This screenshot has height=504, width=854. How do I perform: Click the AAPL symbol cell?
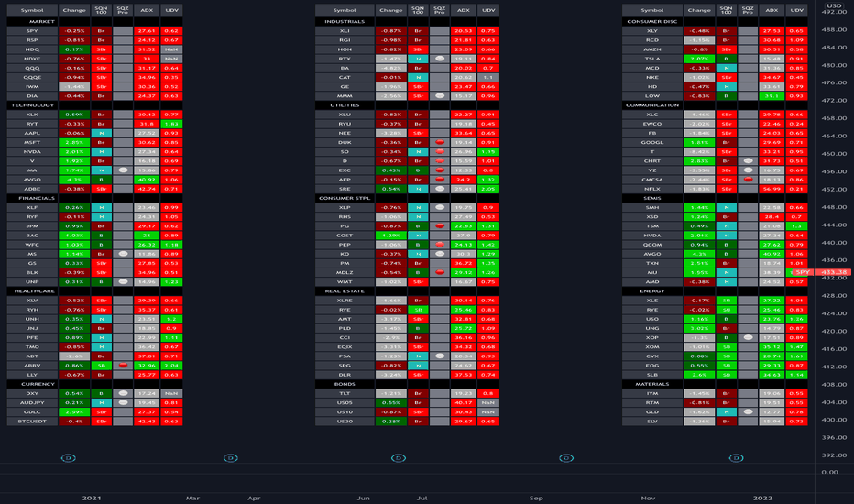[32, 133]
